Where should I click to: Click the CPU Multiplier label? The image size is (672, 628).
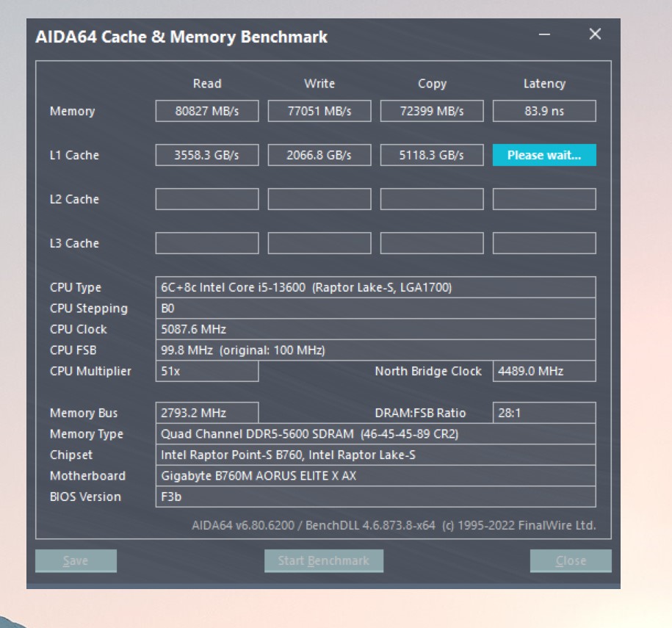(x=90, y=372)
